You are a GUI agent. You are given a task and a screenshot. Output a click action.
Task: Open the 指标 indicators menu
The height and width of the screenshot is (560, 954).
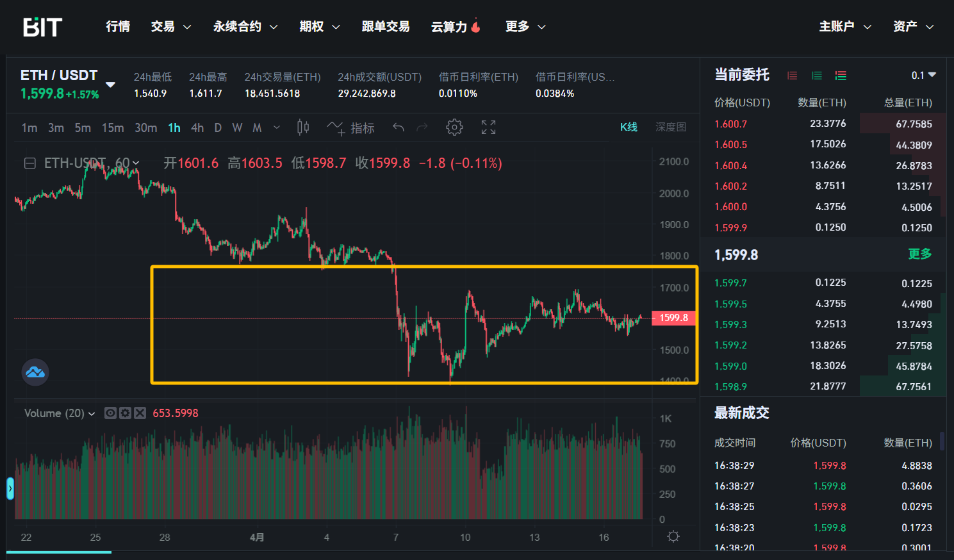coord(350,128)
